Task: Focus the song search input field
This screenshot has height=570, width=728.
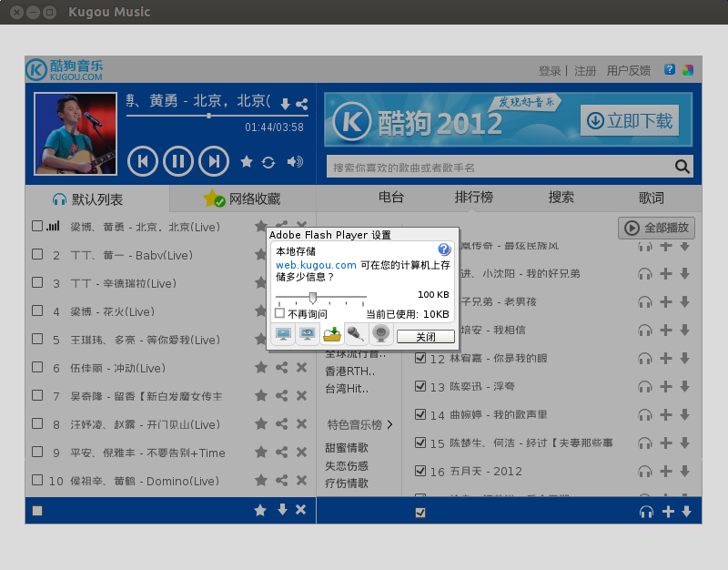Action: (x=500, y=167)
